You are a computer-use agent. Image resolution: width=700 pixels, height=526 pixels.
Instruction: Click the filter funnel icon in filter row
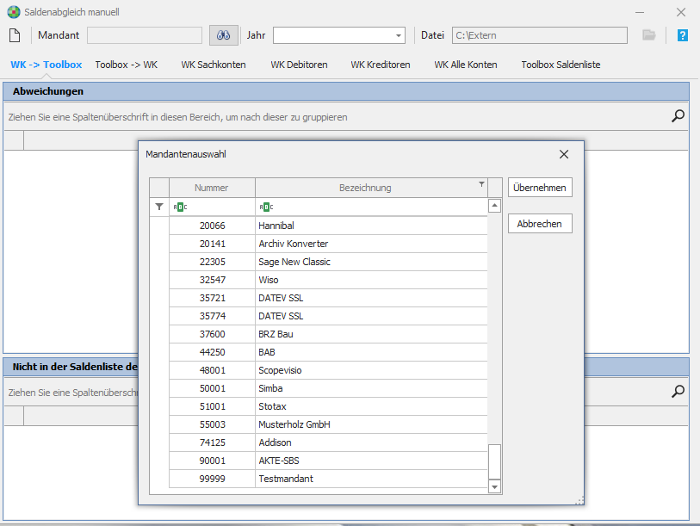coord(159,207)
